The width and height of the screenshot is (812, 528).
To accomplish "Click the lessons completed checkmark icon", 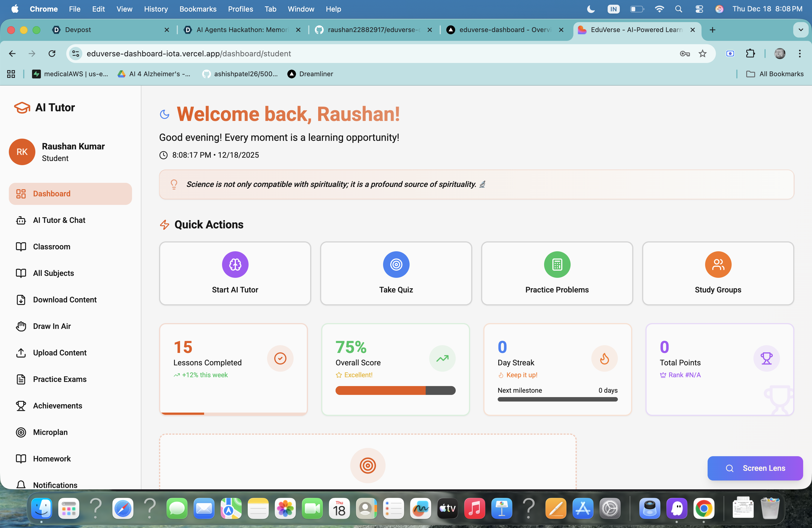I will [x=280, y=358].
